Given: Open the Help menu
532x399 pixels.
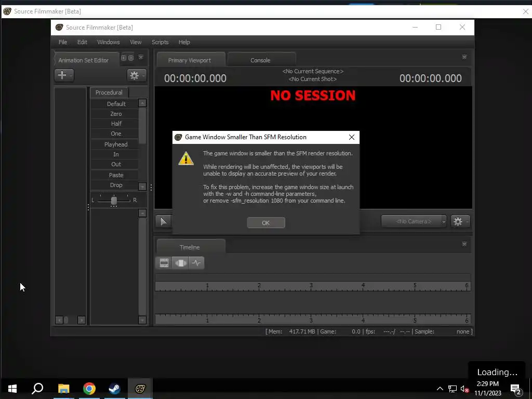Looking at the screenshot, I should (184, 42).
